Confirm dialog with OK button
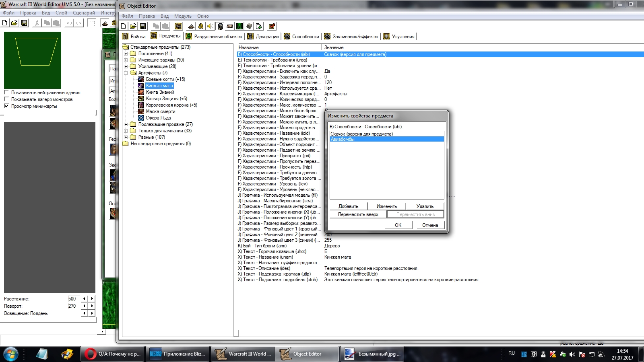The width and height of the screenshot is (644, 362). point(398,225)
